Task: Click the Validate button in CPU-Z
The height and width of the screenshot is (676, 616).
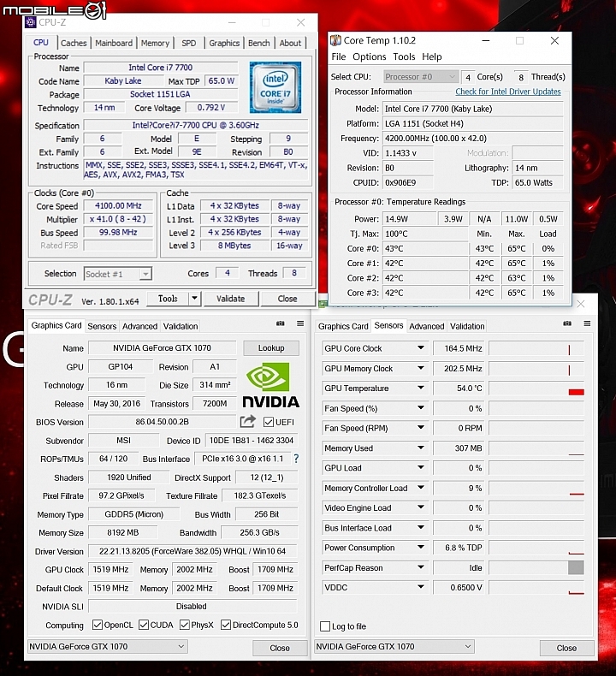Action: [231, 299]
